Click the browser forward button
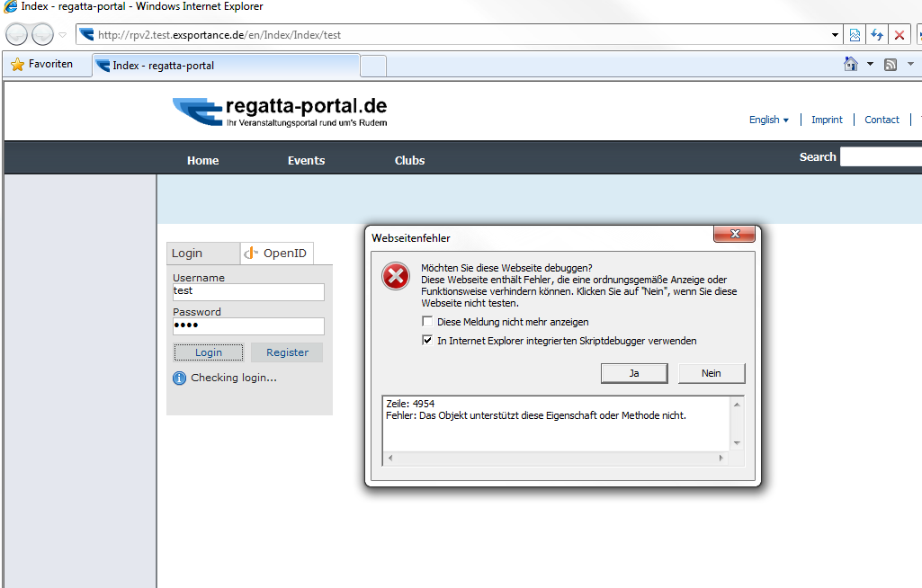The image size is (922, 588). pos(42,35)
